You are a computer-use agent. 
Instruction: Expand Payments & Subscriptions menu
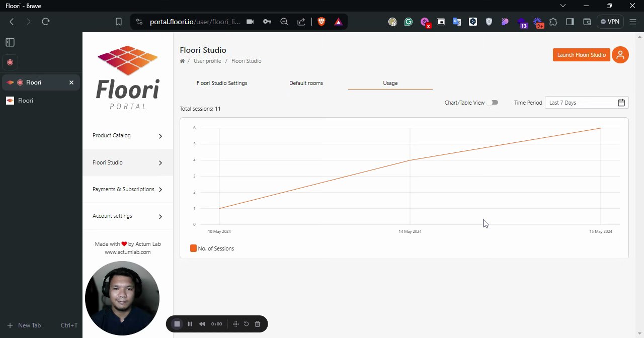(x=128, y=189)
